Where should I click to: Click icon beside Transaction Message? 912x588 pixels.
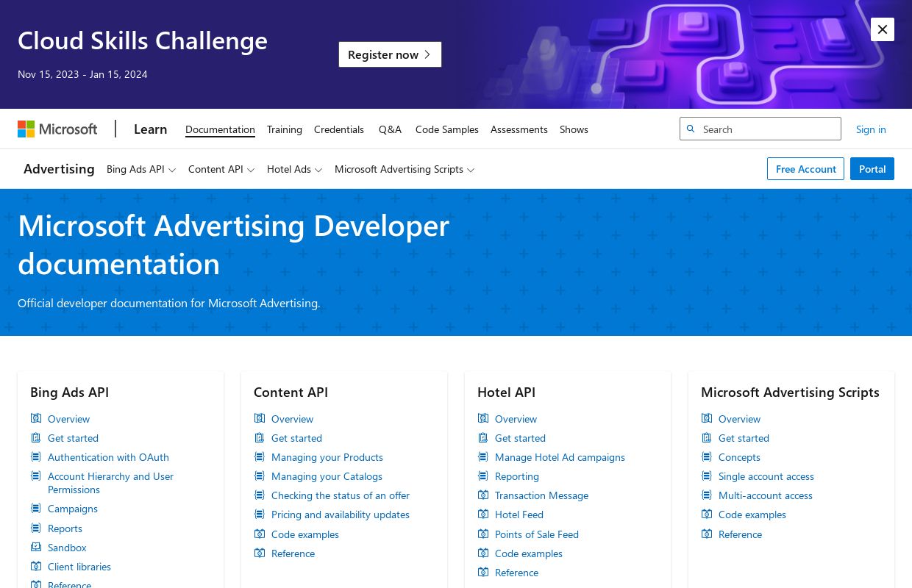point(483,495)
